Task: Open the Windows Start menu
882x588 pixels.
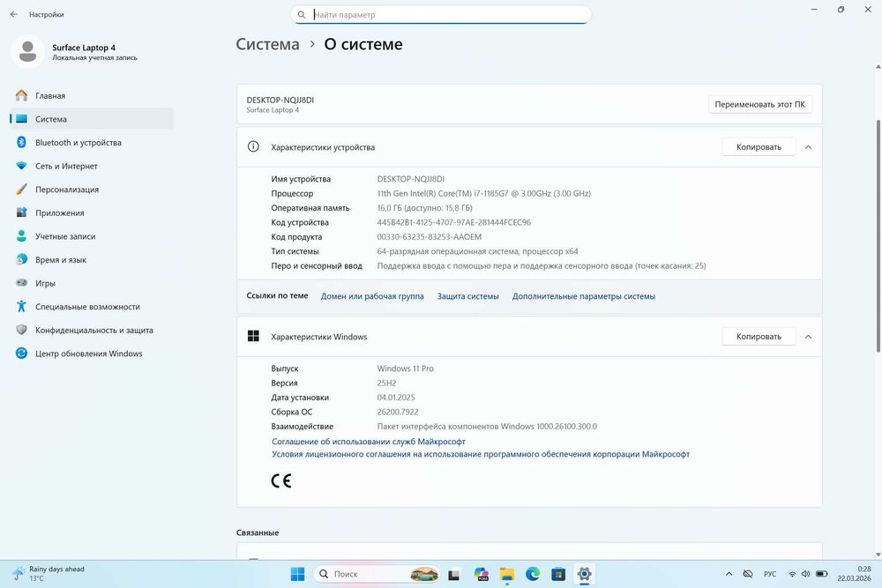Action: point(297,574)
